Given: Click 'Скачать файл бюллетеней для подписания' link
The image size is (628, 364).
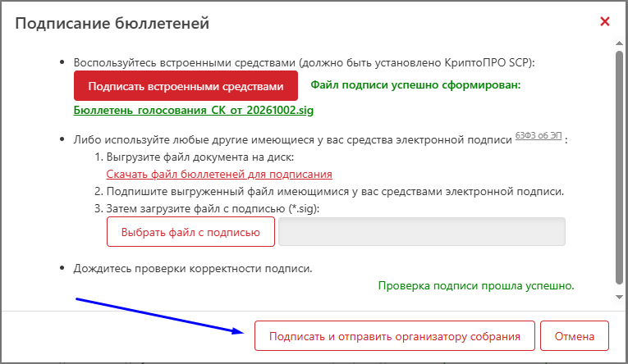Looking at the screenshot, I should point(219,175).
